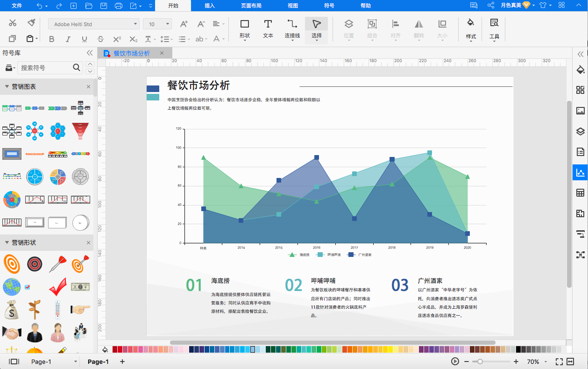
Task: Collapse the symbol library panel
Action: point(90,53)
